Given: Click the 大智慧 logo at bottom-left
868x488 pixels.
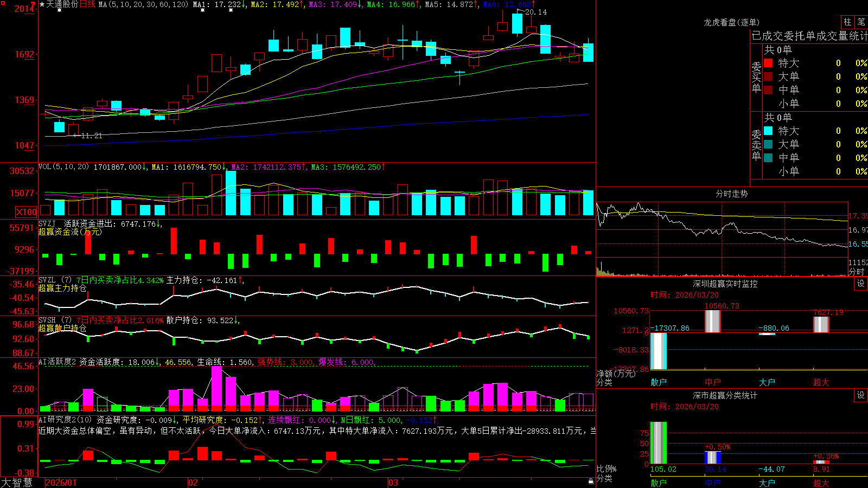Looking at the screenshot, I should click(17, 483).
